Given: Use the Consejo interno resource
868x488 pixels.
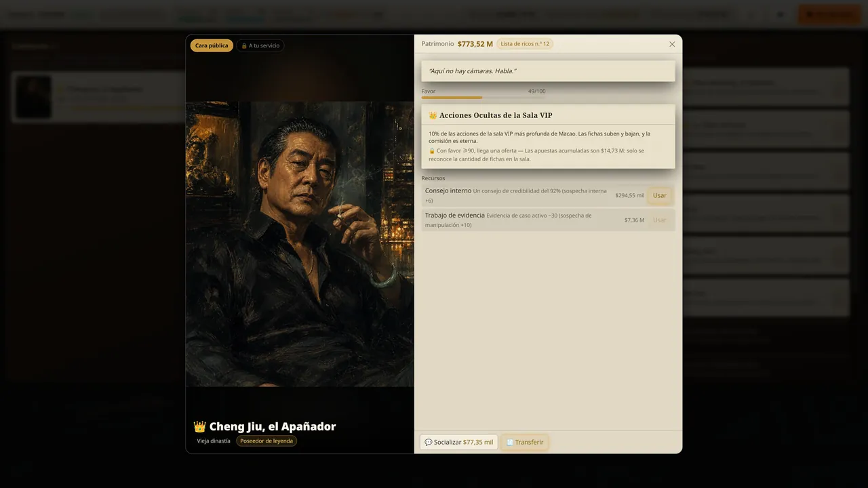Looking at the screenshot, I should tap(660, 196).
